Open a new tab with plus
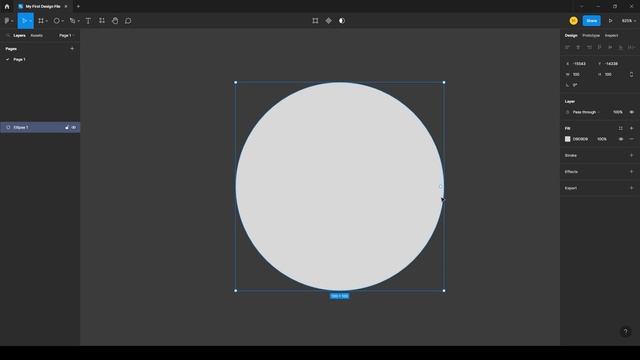Screen dimensions: 640x360 [x=78, y=7]
